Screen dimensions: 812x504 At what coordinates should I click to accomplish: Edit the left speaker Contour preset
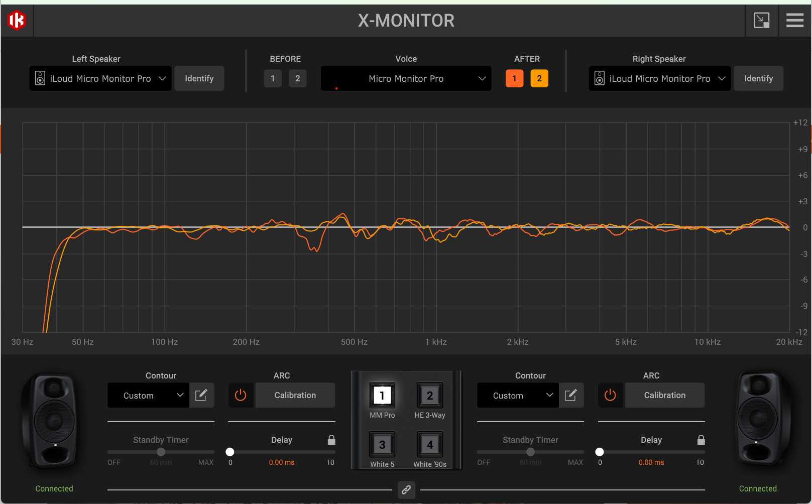tap(201, 396)
